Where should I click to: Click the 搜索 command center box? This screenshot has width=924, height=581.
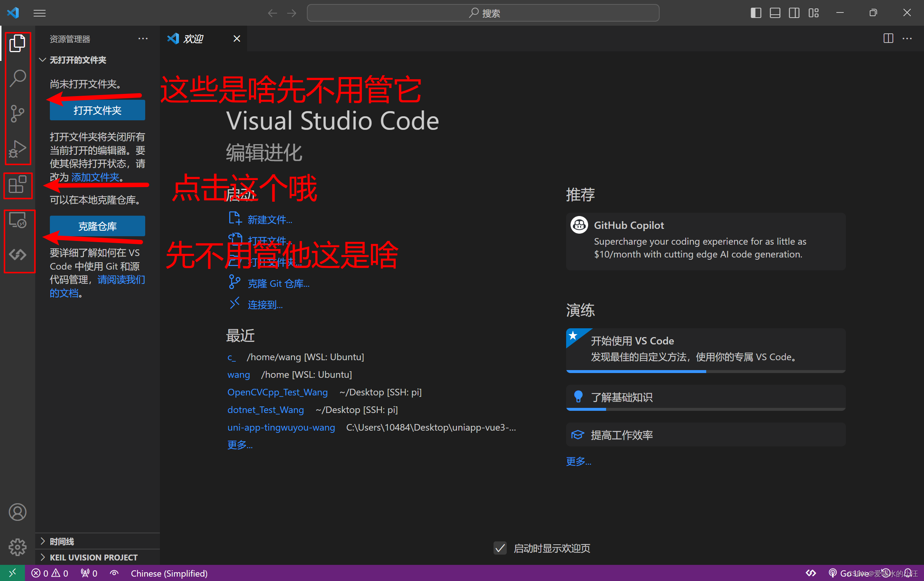click(x=483, y=13)
